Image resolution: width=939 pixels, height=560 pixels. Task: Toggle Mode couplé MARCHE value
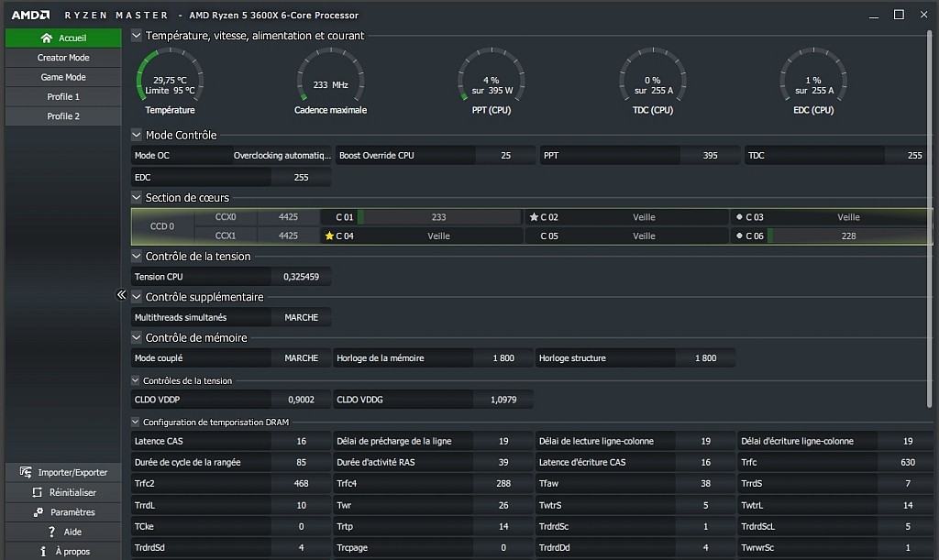[x=301, y=357]
